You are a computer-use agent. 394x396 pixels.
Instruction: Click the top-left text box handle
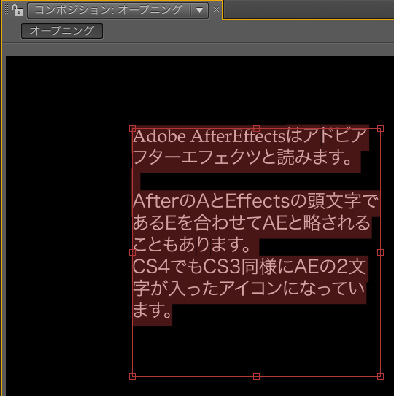[132, 129]
